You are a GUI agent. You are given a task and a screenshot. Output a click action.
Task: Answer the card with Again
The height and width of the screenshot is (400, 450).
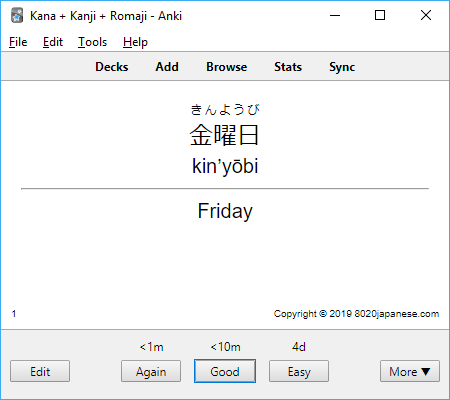(x=151, y=371)
